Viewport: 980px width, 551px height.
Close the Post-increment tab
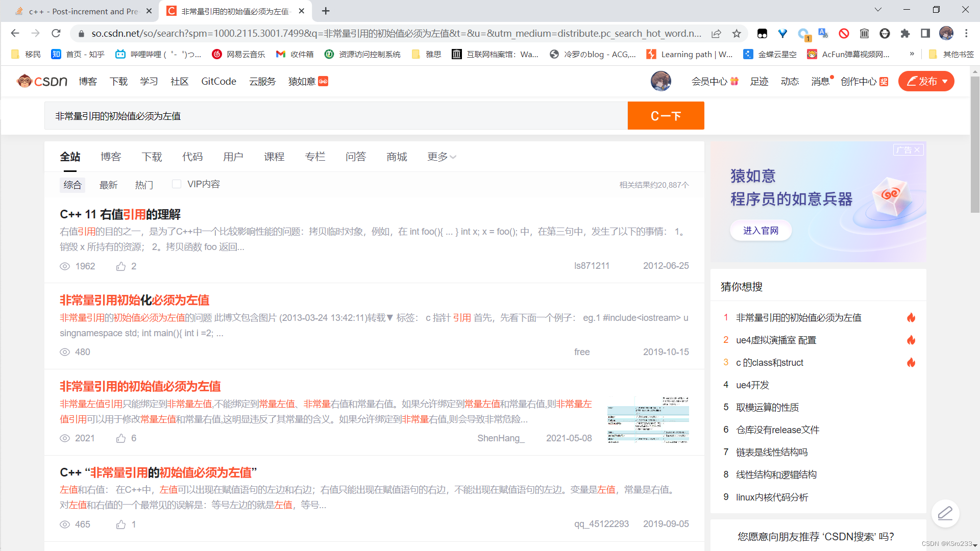(x=149, y=11)
